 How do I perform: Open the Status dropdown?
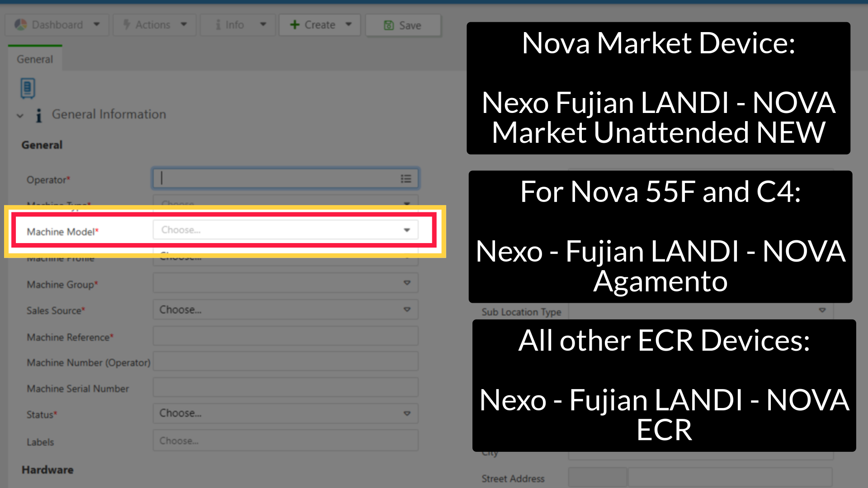(285, 413)
